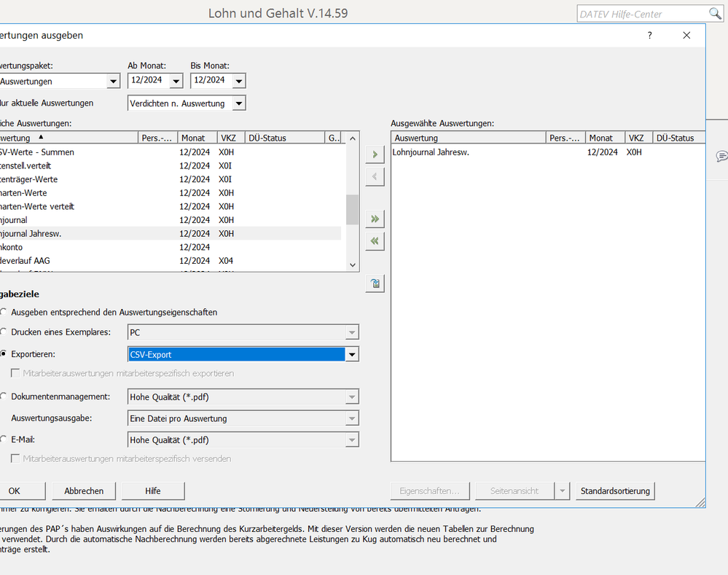The image size is (728, 575).
Task: Select the row ending in 'enstell.verteilt'
Action: tap(171, 166)
